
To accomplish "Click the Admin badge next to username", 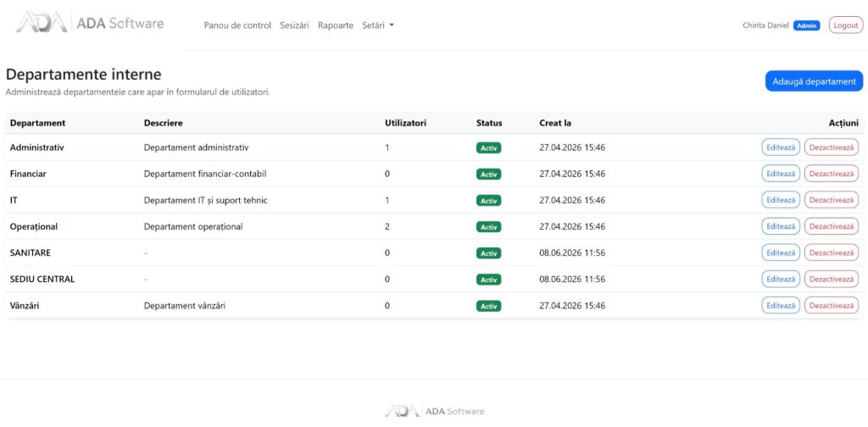I will (807, 25).
